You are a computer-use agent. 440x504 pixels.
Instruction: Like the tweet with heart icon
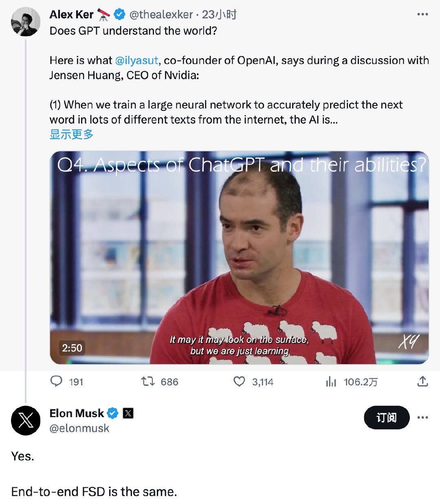(239, 381)
